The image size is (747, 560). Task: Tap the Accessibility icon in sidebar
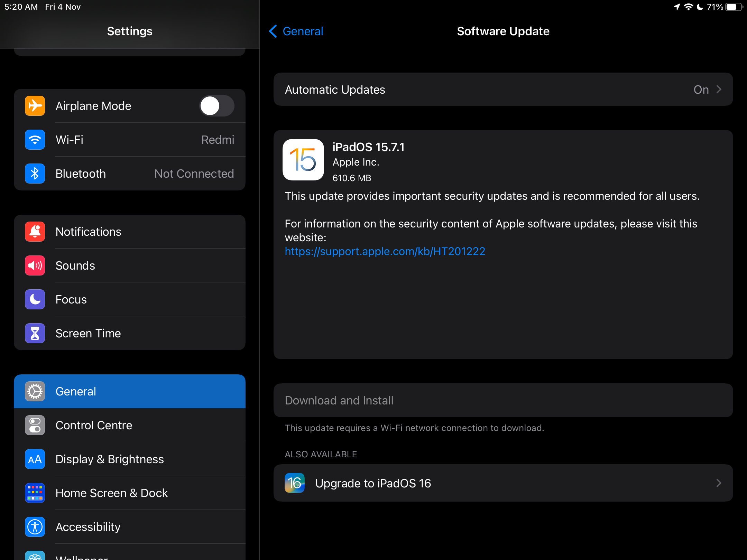[35, 527]
